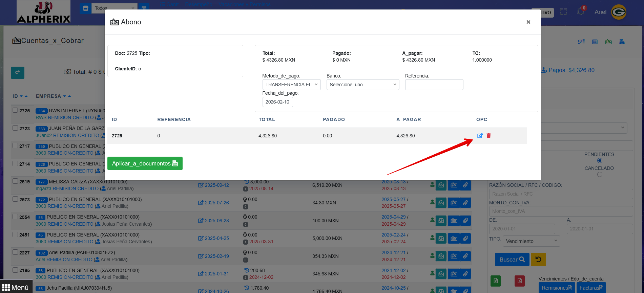Click into the Referencia input field

434,85
